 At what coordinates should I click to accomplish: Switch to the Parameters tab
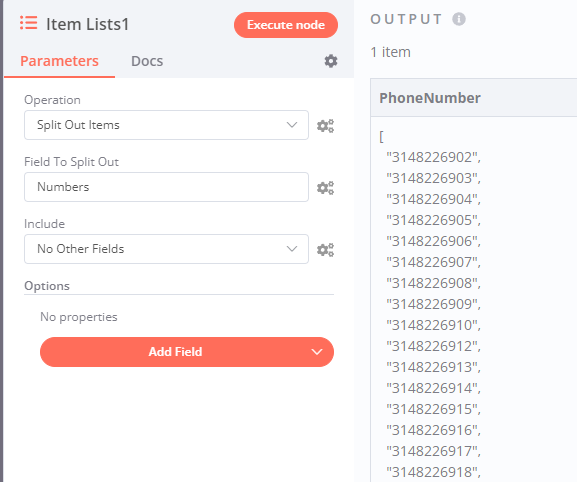(x=59, y=61)
